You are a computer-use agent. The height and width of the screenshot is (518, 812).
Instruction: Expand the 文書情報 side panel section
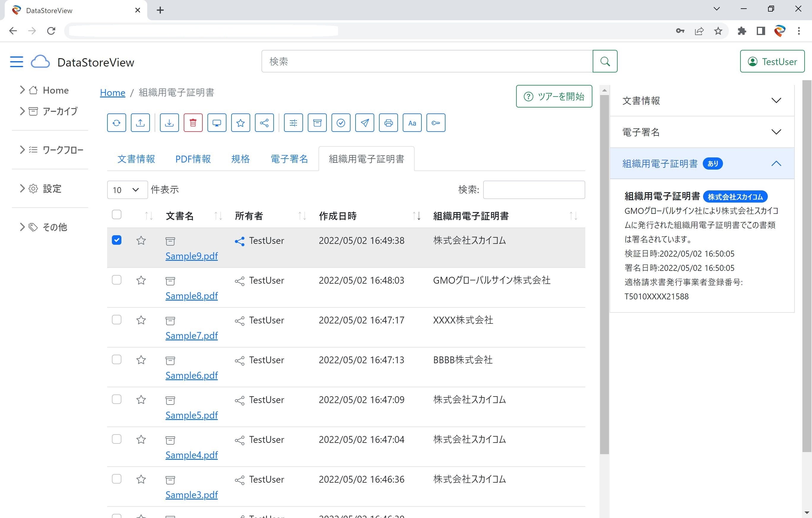coord(702,101)
